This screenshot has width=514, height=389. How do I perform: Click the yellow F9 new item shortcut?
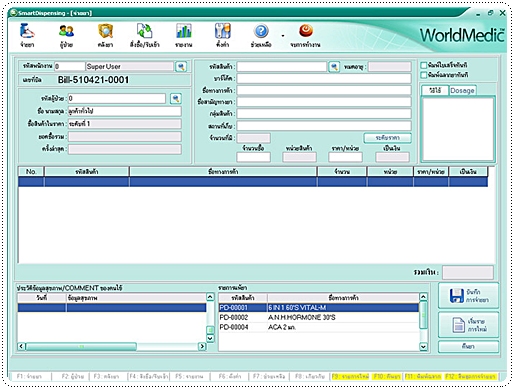350,377
